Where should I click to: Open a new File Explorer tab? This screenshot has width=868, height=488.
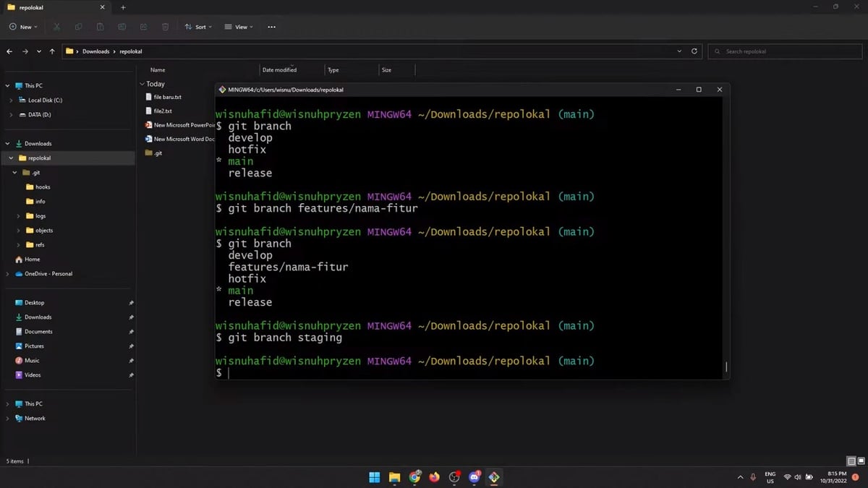(x=123, y=7)
